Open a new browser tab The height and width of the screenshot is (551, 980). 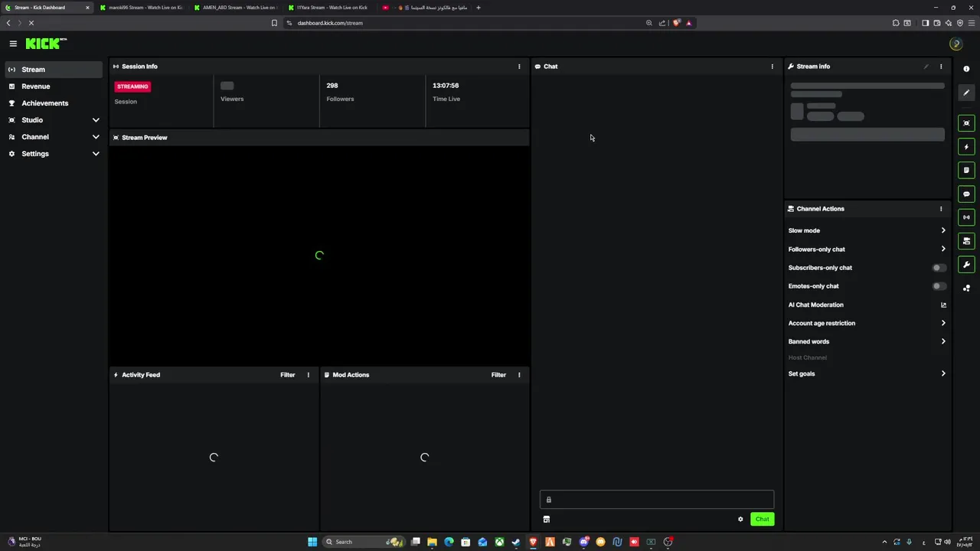click(x=479, y=8)
